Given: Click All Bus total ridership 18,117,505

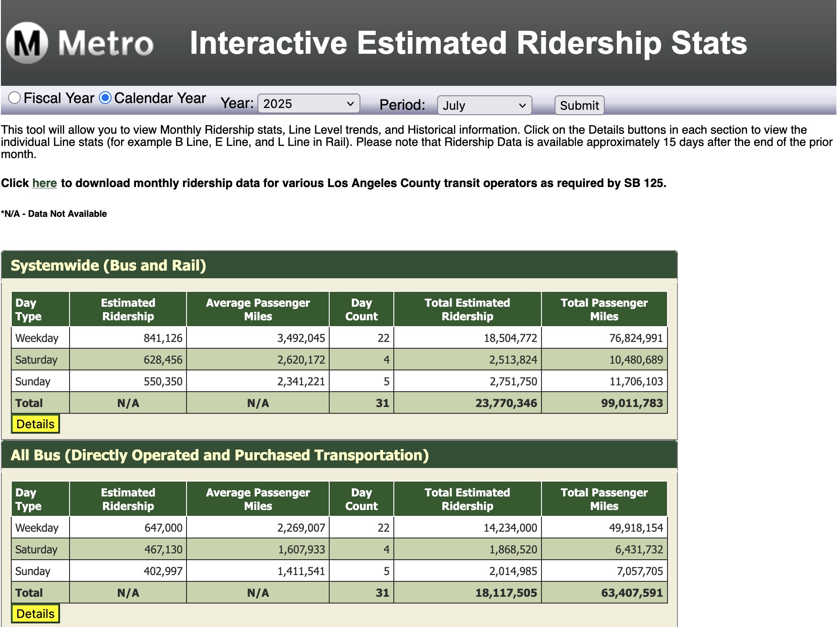Looking at the screenshot, I should click(x=506, y=593).
